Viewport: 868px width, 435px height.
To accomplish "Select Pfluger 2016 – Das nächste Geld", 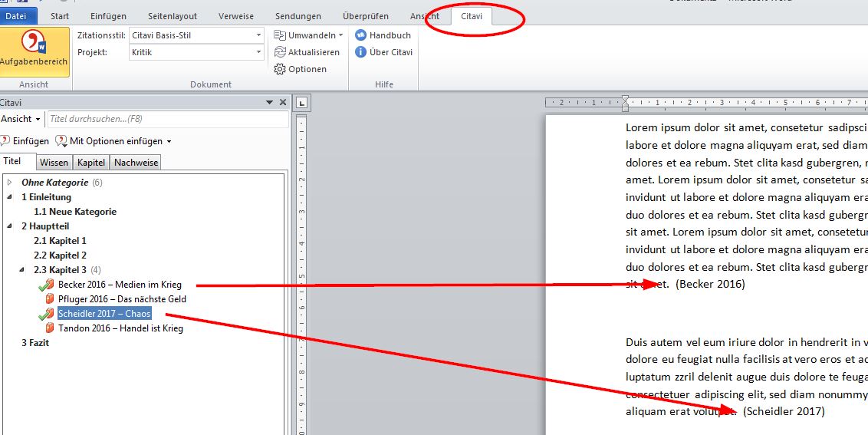I will pyautogui.click(x=122, y=299).
